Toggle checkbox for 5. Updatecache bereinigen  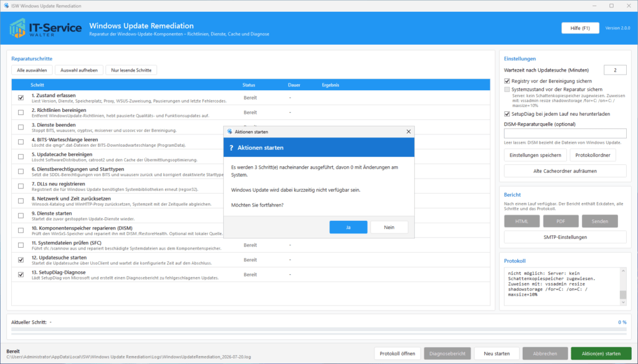[x=21, y=156]
